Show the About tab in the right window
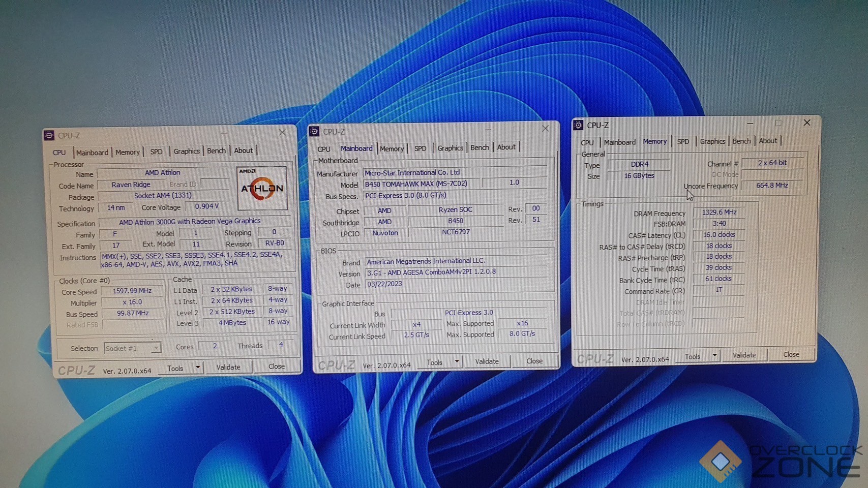The height and width of the screenshot is (488, 868). [x=768, y=141]
